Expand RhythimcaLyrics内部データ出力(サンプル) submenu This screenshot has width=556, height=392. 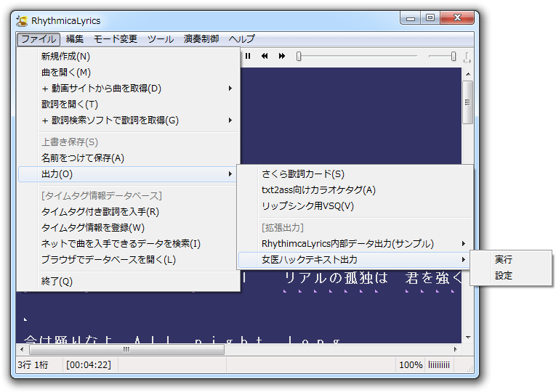click(x=355, y=244)
